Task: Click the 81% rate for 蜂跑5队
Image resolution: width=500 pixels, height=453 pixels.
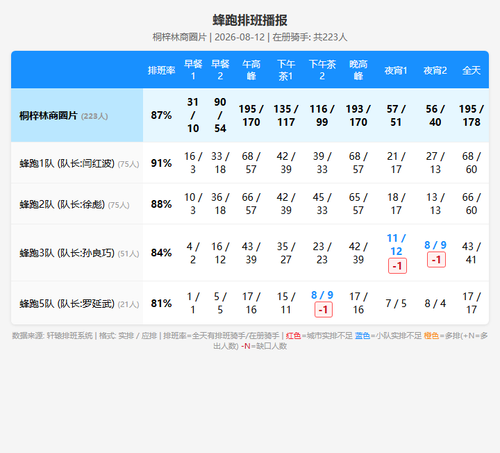Action: 161,303
